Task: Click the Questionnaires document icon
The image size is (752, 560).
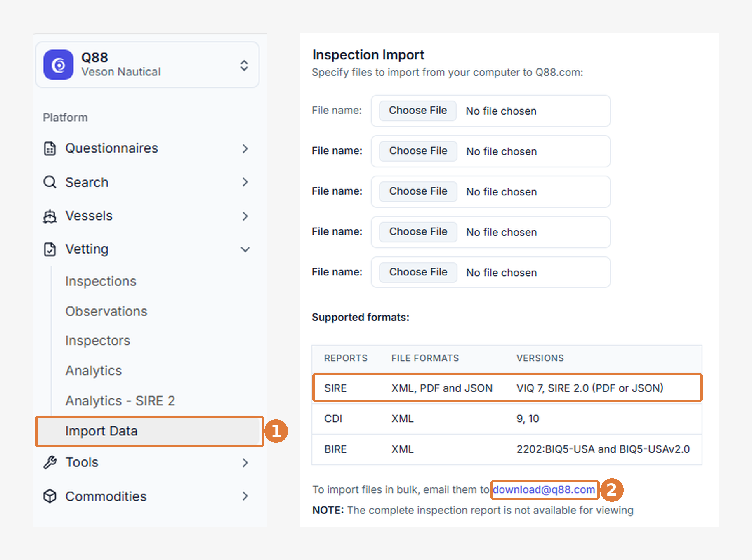Action: tap(50, 148)
